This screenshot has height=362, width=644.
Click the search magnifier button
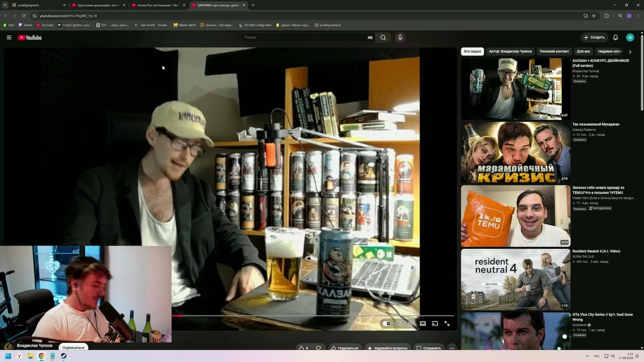pyautogui.click(x=383, y=38)
